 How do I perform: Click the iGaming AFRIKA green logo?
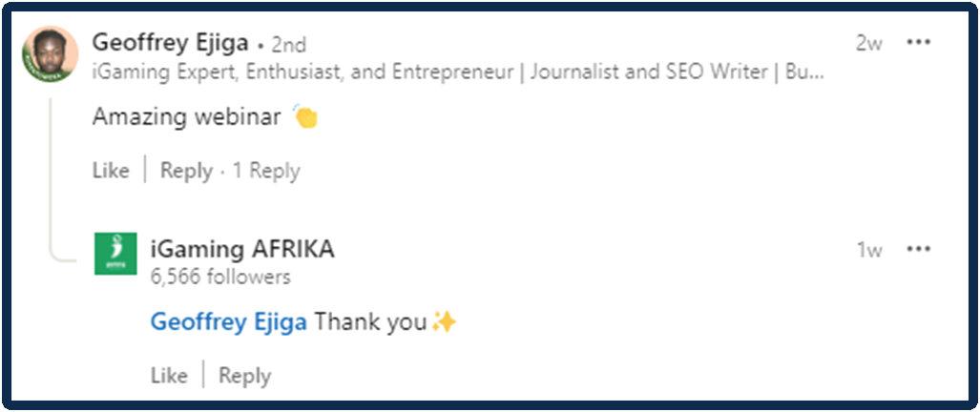click(x=115, y=254)
